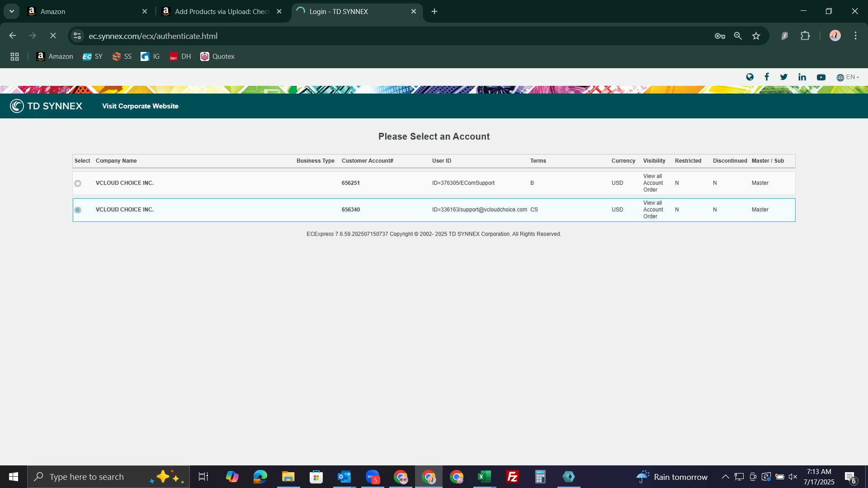The image size is (868, 488).
Task: Open the IG bookmark
Action: (151, 56)
